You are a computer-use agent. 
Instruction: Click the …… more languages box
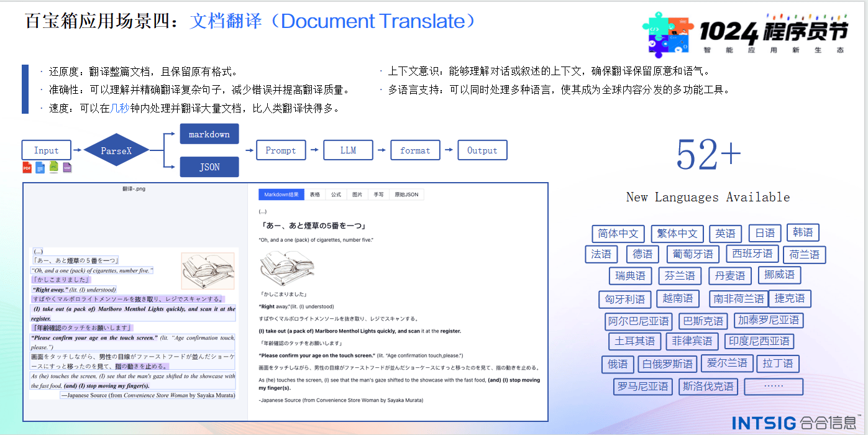(774, 387)
